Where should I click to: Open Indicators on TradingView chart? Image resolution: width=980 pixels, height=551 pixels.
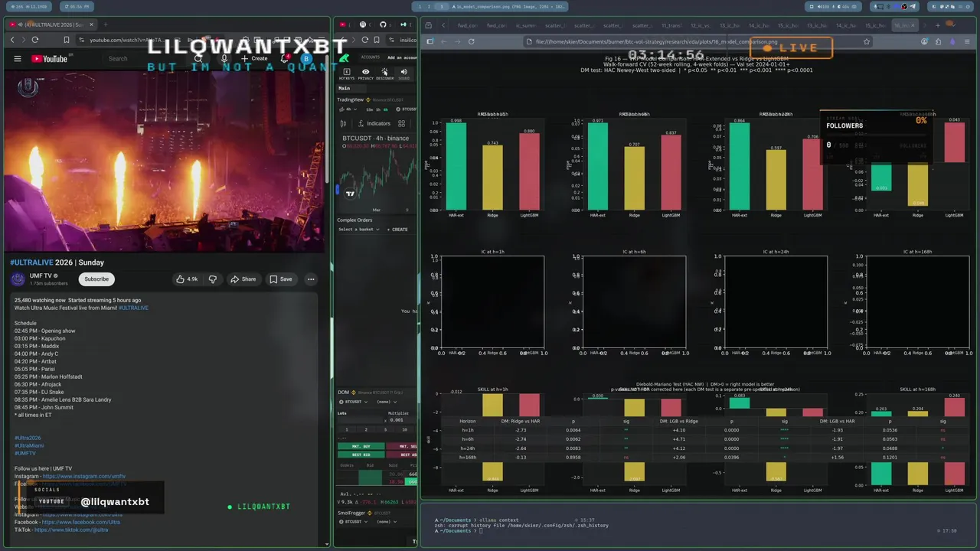point(374,123)
